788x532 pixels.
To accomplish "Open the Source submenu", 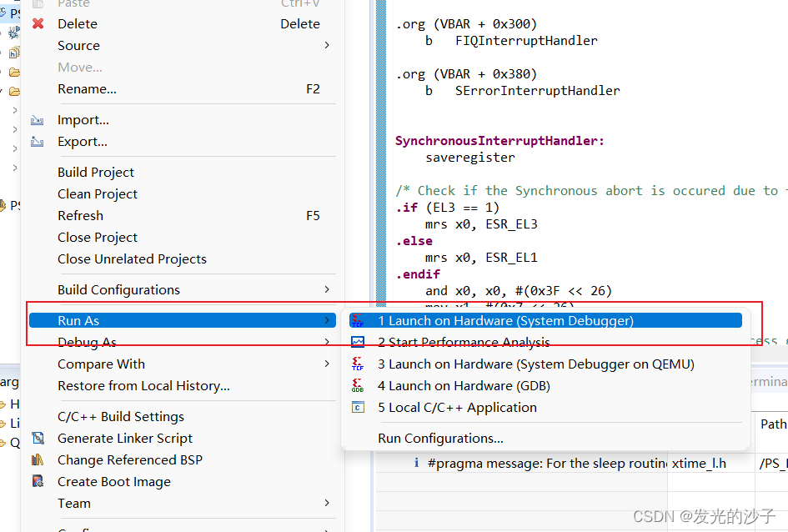I will coord(183,45).
